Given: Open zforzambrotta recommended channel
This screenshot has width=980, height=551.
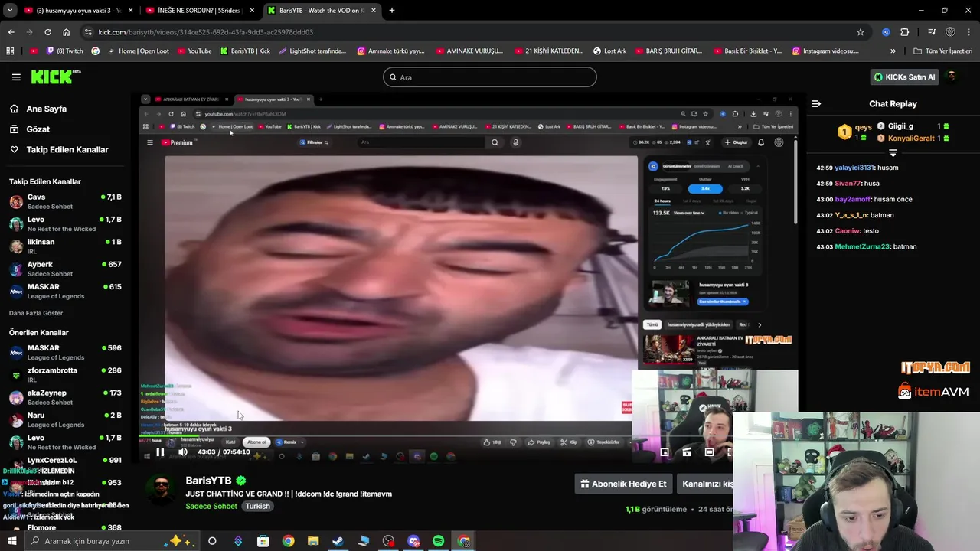Looking at the screenshot, I should [x=66, y=375].
